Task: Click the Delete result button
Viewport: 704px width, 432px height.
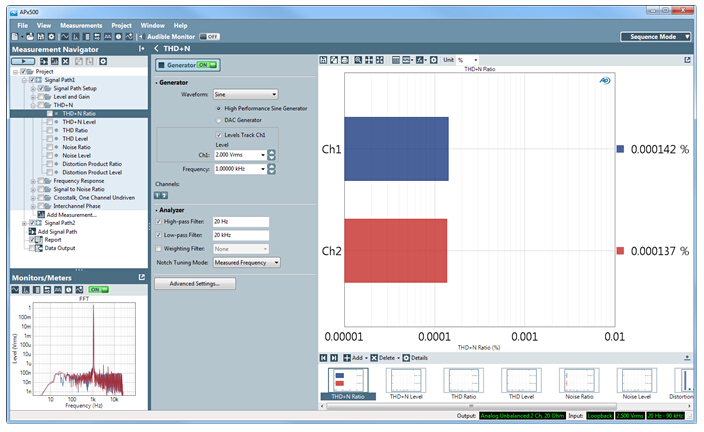Action: coord(385,358)
